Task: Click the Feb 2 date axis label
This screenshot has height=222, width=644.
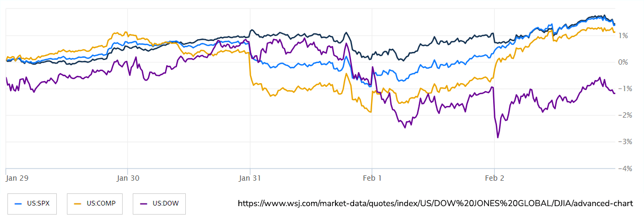Action: tap(494, 178)
